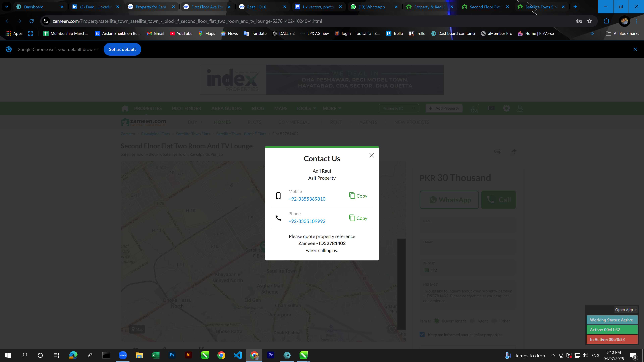Expand the hidden bookmarks chevron
The height and width of the screenshot is (362, 644).
coord(592,34)
